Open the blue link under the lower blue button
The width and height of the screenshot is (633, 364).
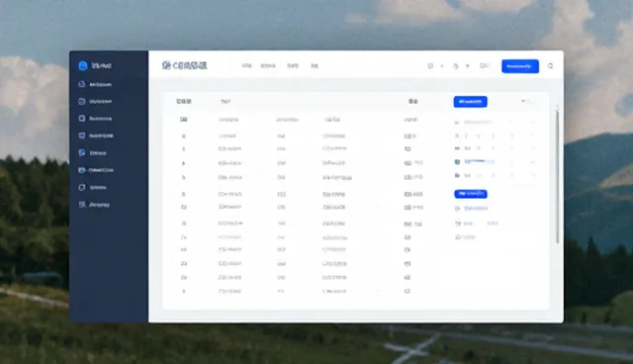click(476, 209)
